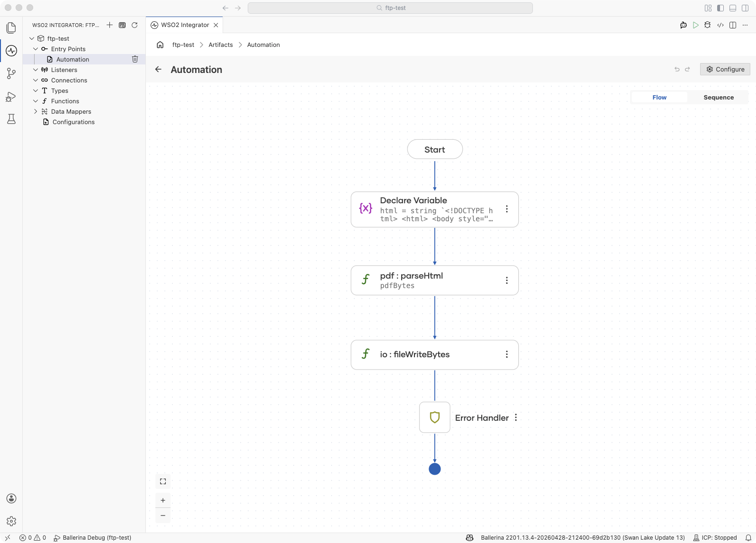This screenshot has width=756, height=543.
Task: Refresh the WSO2 Integrator project tree
Action: pyautogui.click(x=135, y=25)
